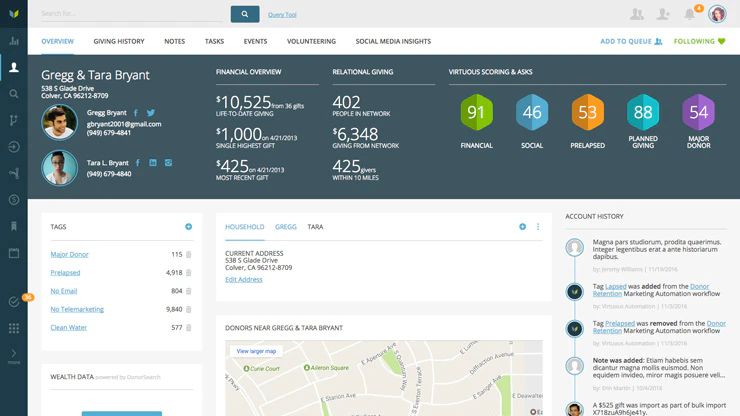
Task: Open the dollar sign giving sidebar icon
Action: click(x=14, y=200)
